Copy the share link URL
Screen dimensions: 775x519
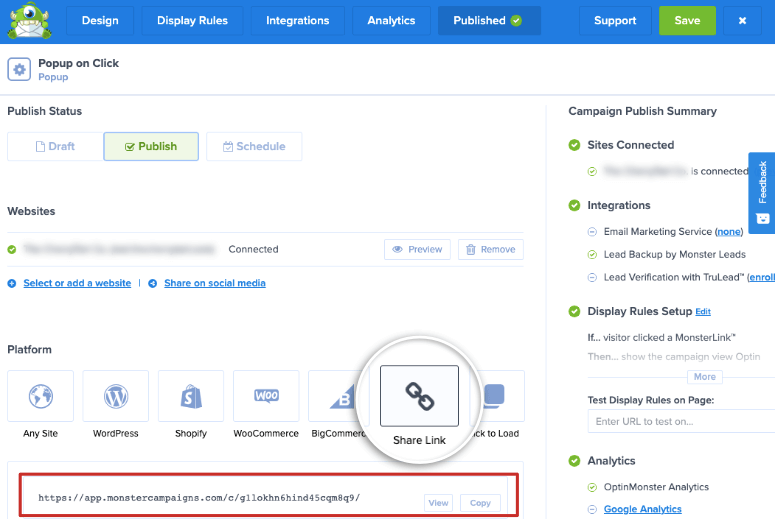pos(480,503)
